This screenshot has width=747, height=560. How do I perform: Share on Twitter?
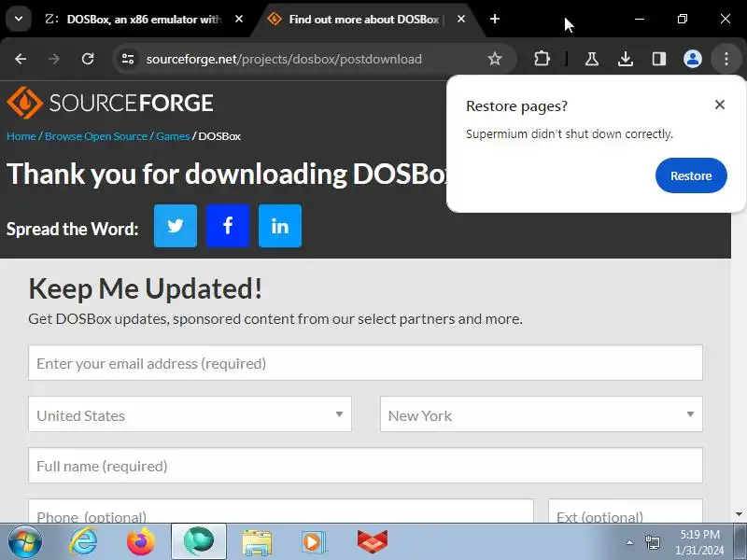pos(176,226)
